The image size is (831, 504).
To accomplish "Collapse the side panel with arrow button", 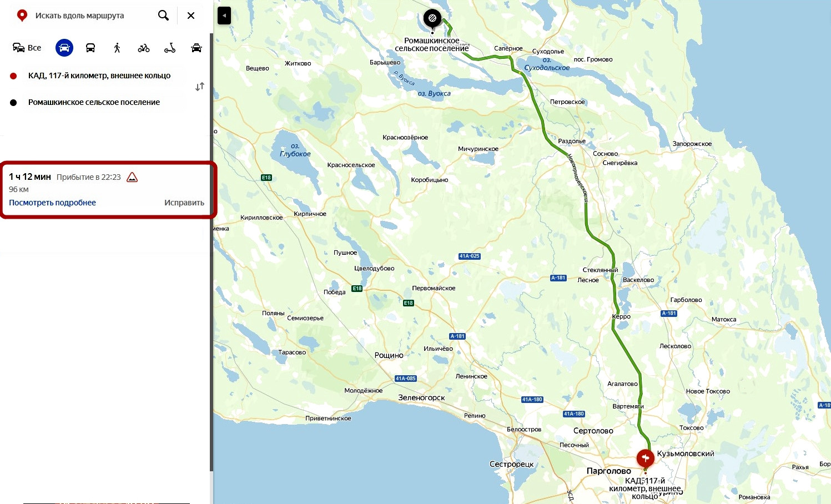I will [224, 16].
